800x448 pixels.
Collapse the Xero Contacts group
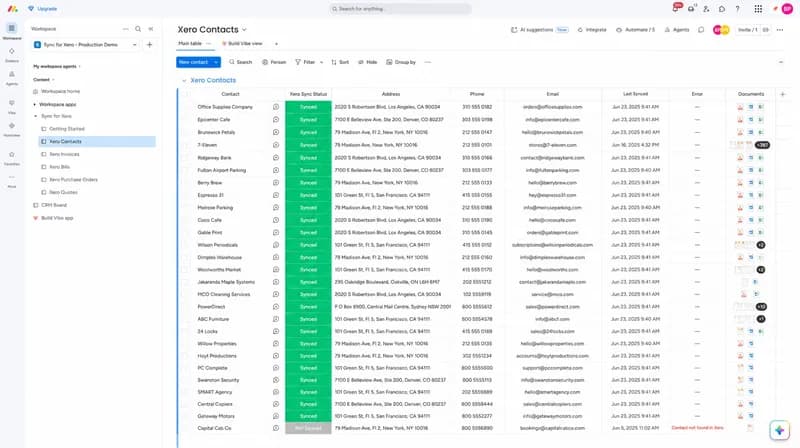coord(184,81)
